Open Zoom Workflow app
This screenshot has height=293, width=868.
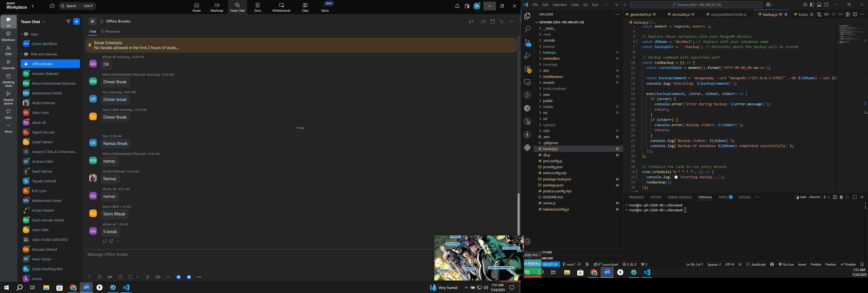pyautogui.click(x=50, y=44)
